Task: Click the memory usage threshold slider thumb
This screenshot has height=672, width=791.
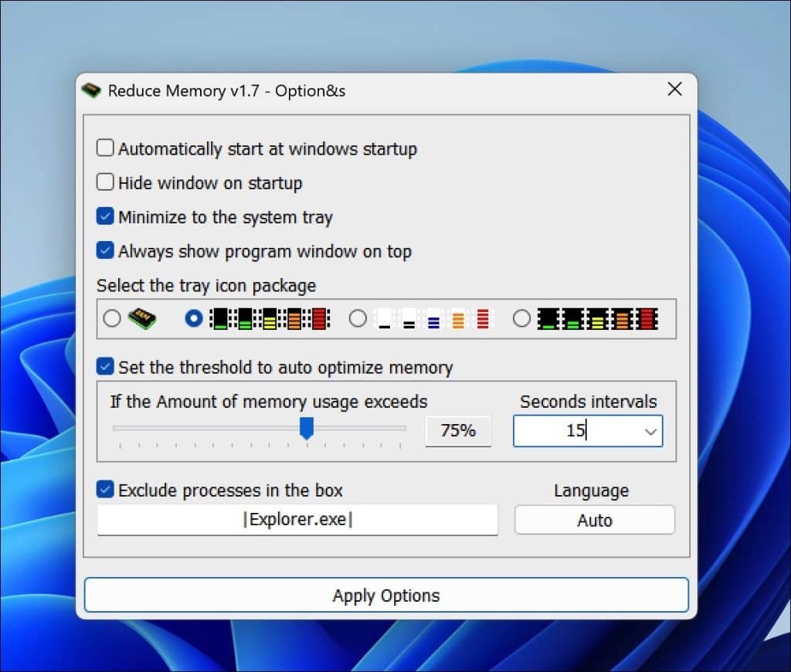Action: click(x=307, y=429)
